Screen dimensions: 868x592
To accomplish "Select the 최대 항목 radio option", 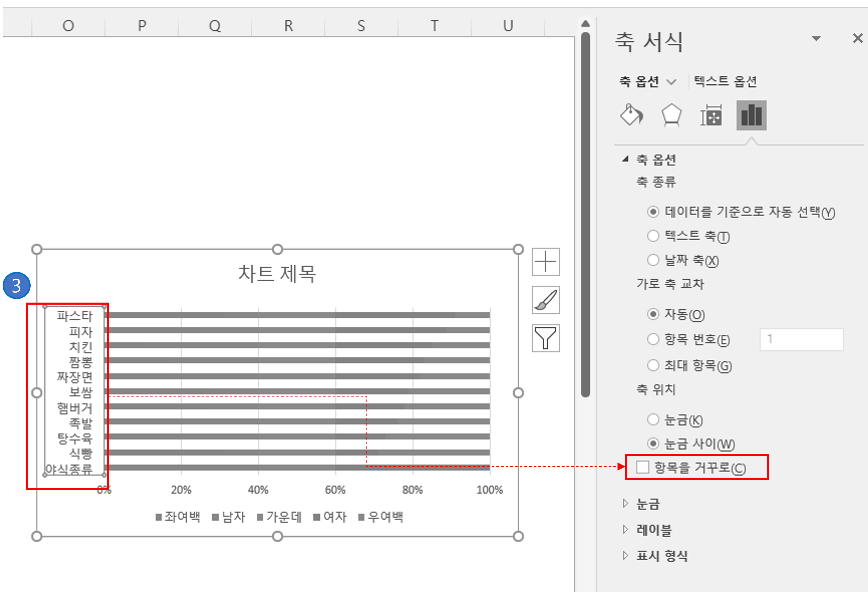I will 653,365.
